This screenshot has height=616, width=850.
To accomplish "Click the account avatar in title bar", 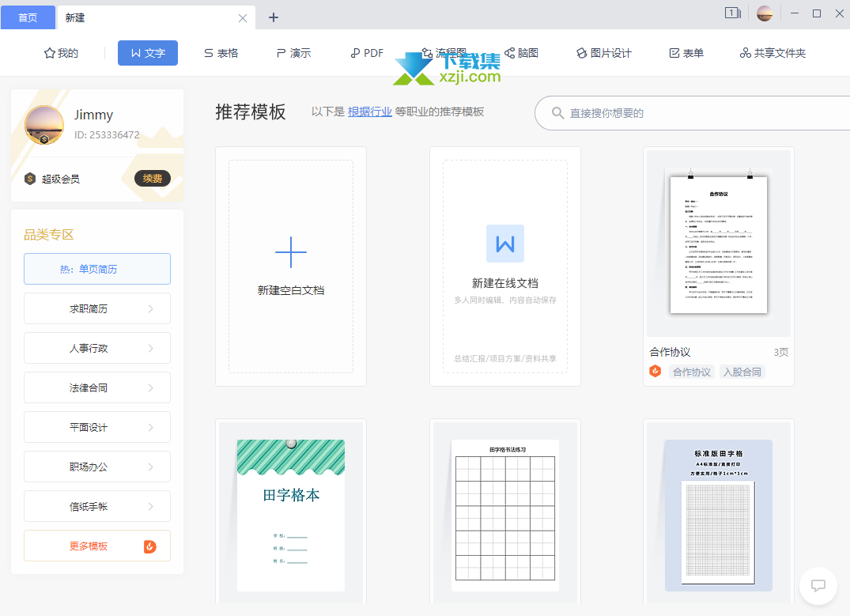I will pyautogui.click(x=765, y=13).
